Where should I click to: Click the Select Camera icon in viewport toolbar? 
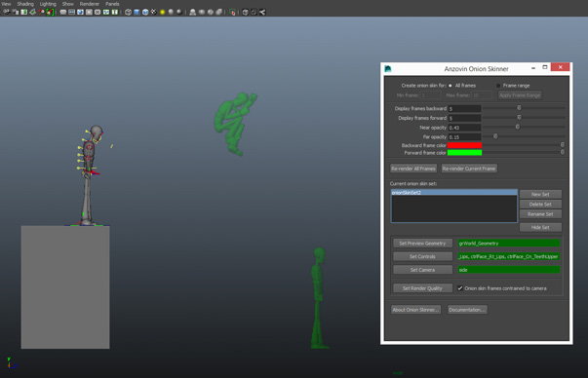pos(6,12)
